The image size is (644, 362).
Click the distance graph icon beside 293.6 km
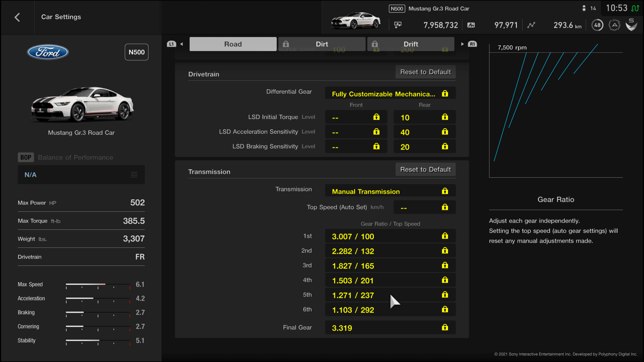pos(531,25)
